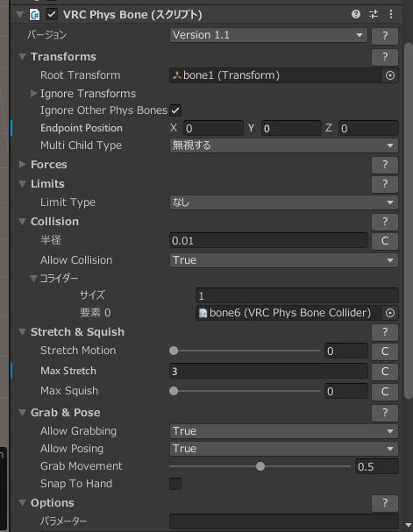Collapse the VRC Phys Bone component foldout
The width and height of the screenshot is (413, 532).
pos(19,15)
